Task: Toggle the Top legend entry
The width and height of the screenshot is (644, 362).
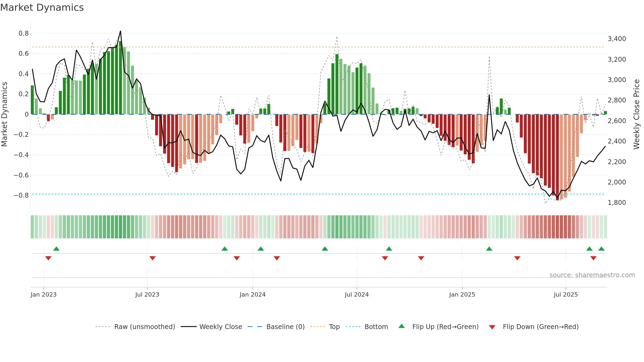Action: [x=325, y=327]
